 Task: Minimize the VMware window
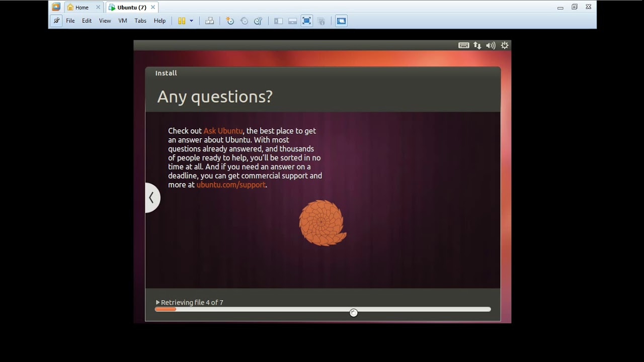[x=560, y=8]
